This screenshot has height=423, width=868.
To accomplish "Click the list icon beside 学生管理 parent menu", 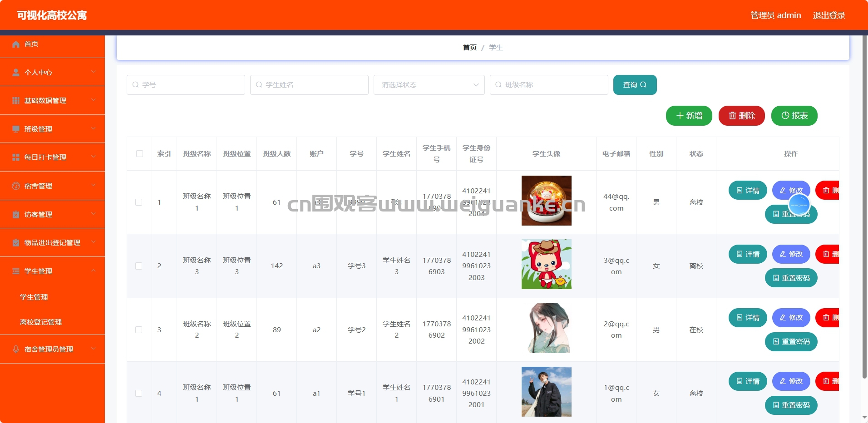I will pos(16,271).
